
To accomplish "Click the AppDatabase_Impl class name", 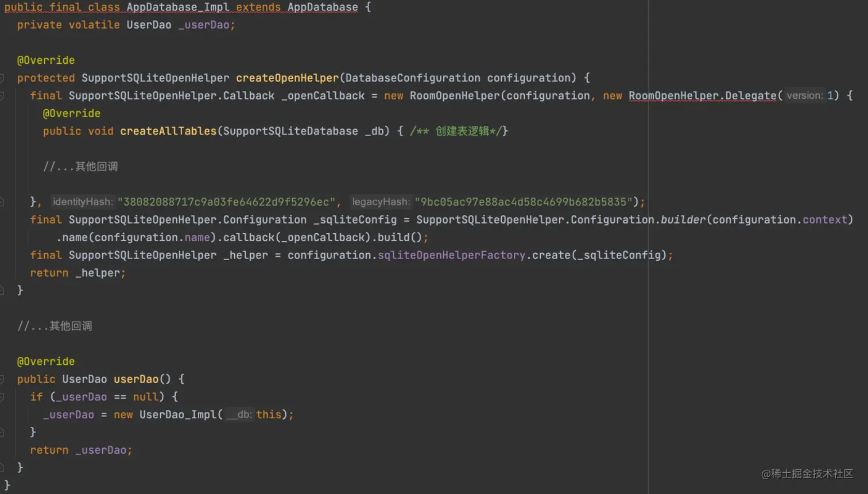I will coord(177,7).
